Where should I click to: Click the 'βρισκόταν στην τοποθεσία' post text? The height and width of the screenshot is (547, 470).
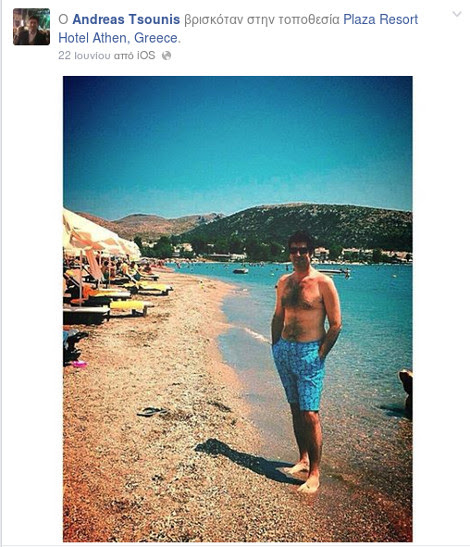tap(262, 20)
